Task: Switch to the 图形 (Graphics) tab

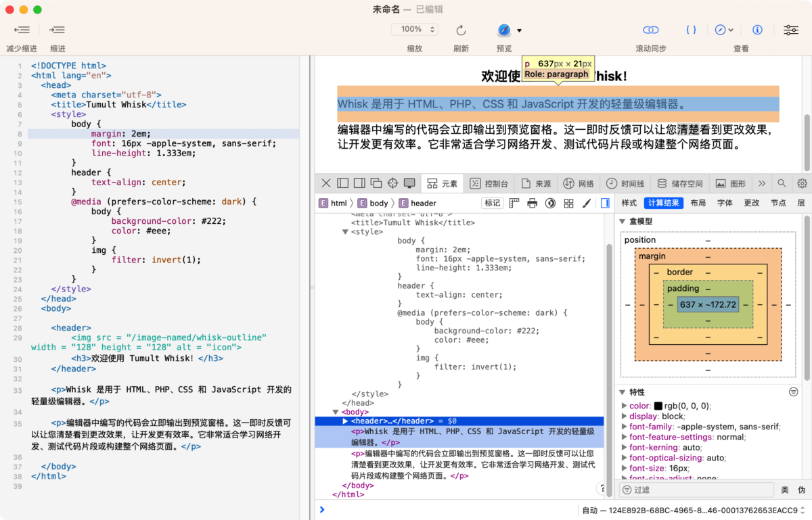Action: point(731,183)
